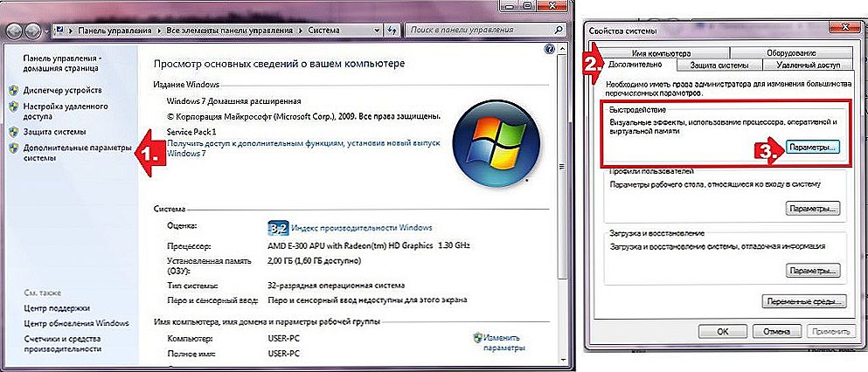Open Дополнительные параметры системы link
Viewport: 868px width, 372px height.
(77, 153)
